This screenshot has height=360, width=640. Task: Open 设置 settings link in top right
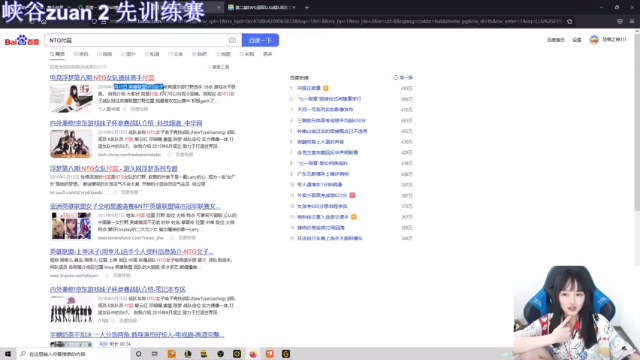click(x=577, y=40)
